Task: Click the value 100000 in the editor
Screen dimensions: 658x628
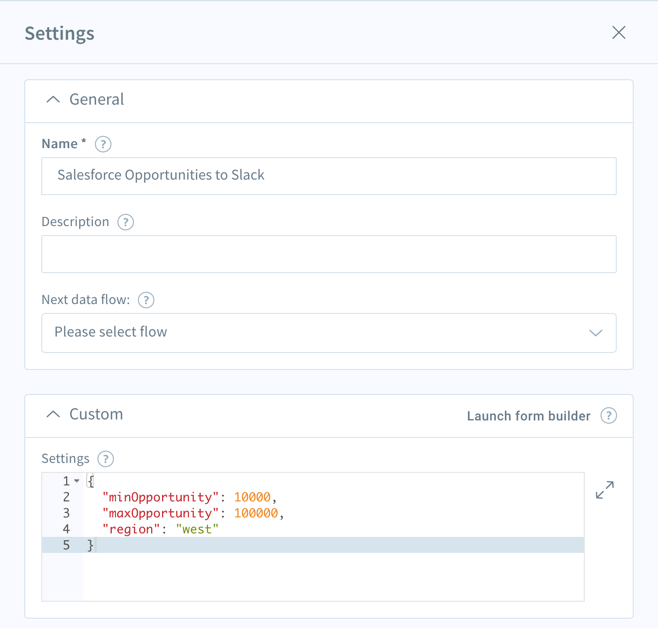Action: 256,513
